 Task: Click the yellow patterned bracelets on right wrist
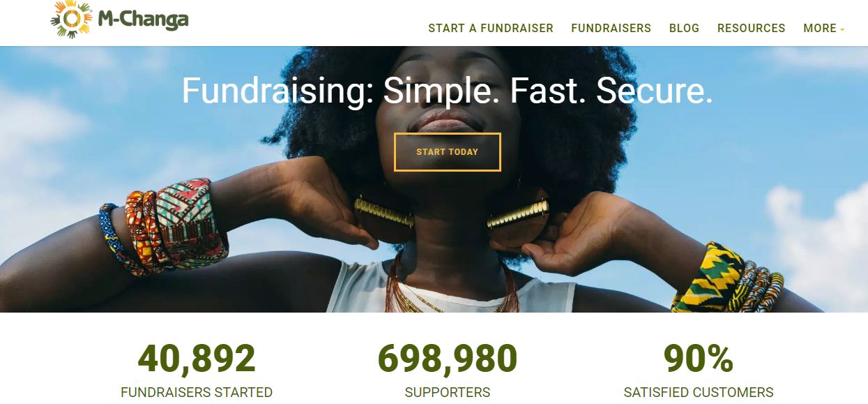[x=726, y=279]
